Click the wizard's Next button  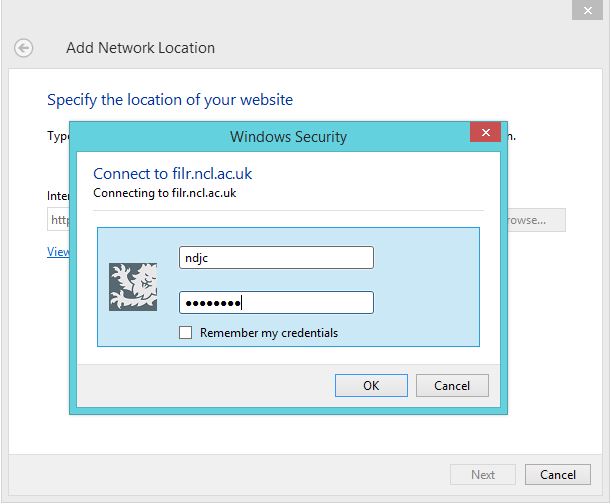coord(483,475)
